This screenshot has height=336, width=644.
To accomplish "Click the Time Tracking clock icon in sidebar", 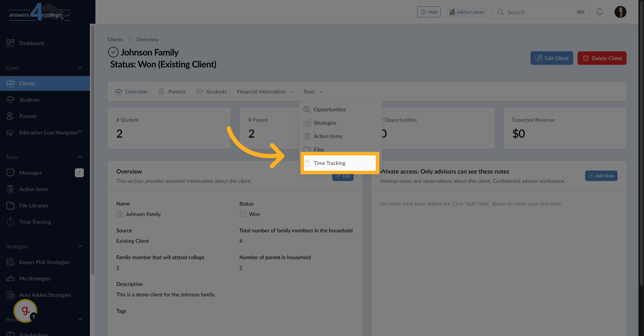I will tap(10, 222).
